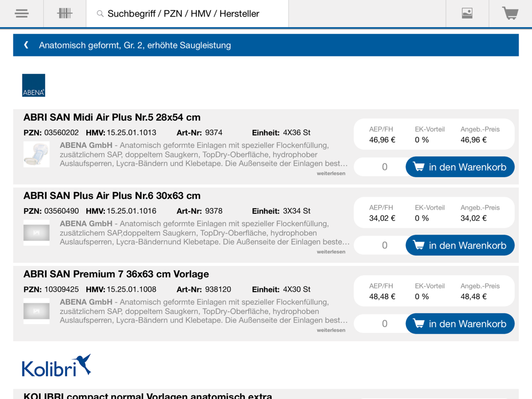The height and width of the screenshot is (399, 532).
Task: View ABRI SAN Premium 7 placeholder thumbnail
Action: (36, 311)
